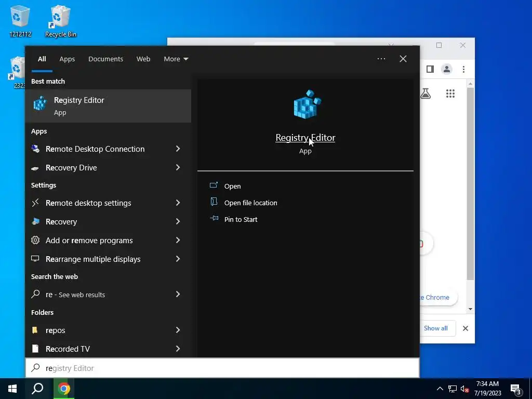Image resolution: width=532 pixels, height=399 pixels.
Task: Open the Recycle Bin desktop shortcut
Action: click(60, 21)
